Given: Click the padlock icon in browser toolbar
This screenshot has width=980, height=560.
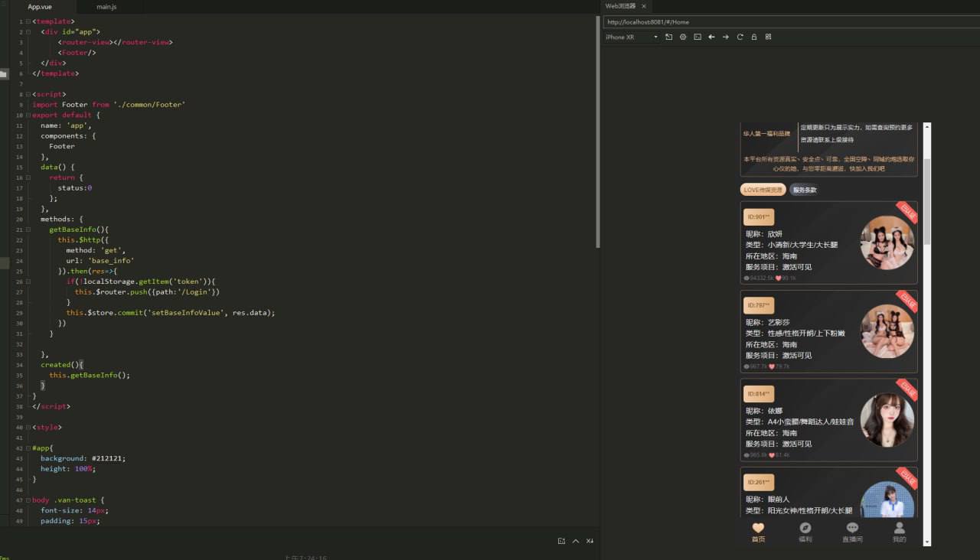Looking at the screenshot, I should 754,37.
